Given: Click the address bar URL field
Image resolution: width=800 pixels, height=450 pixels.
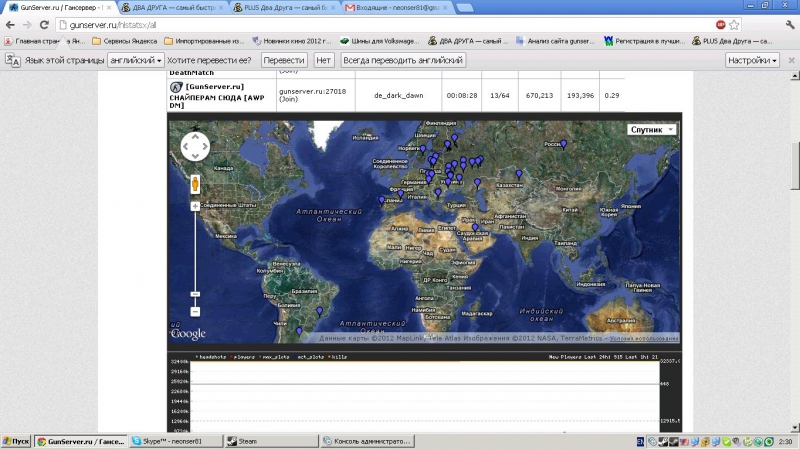Looking at the screenshot, I should coord(400,24).
